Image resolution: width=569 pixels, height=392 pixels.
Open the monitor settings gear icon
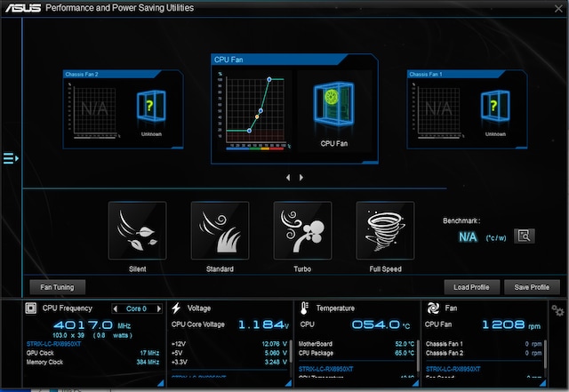557,310
